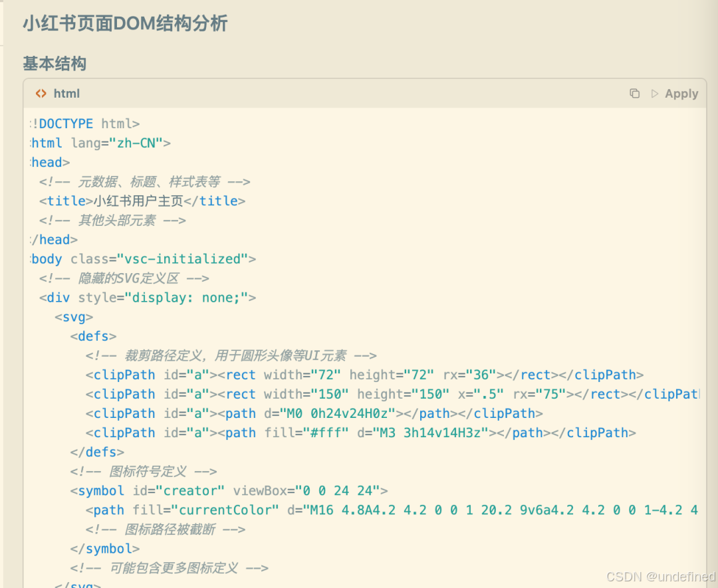This screenshot has width=718, height=588.
Task: Click the DOCTYPE html line
Action: (x=84, y=124)
